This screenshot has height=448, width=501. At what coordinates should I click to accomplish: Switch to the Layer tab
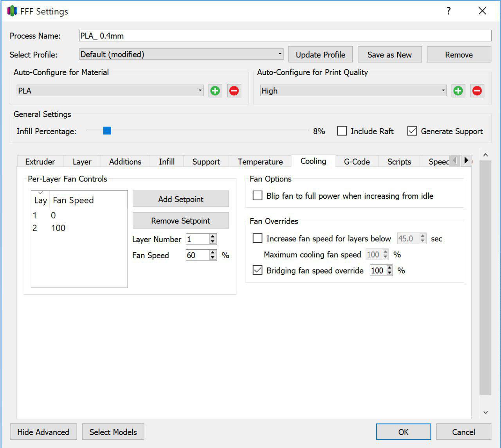click(x=82, y=162)
